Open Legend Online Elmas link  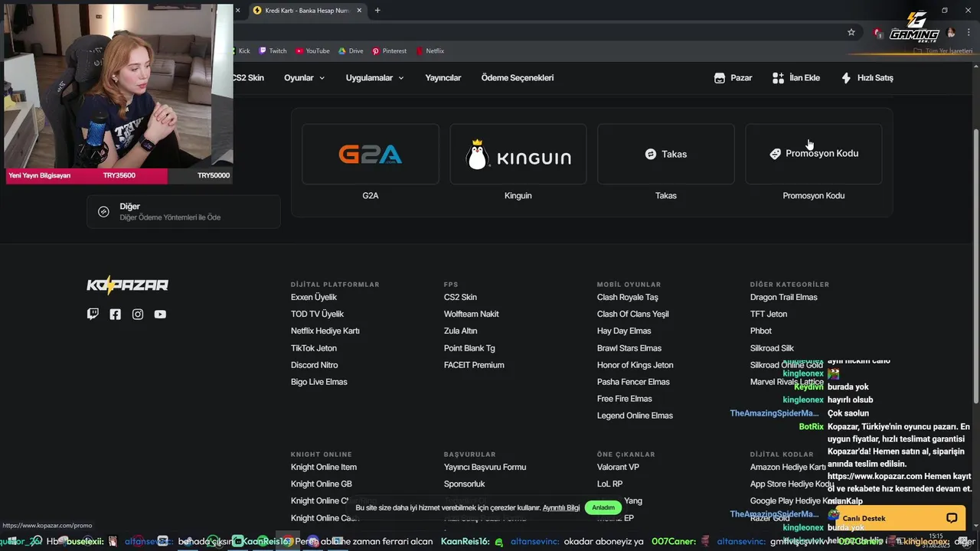[x=635, y=416]
